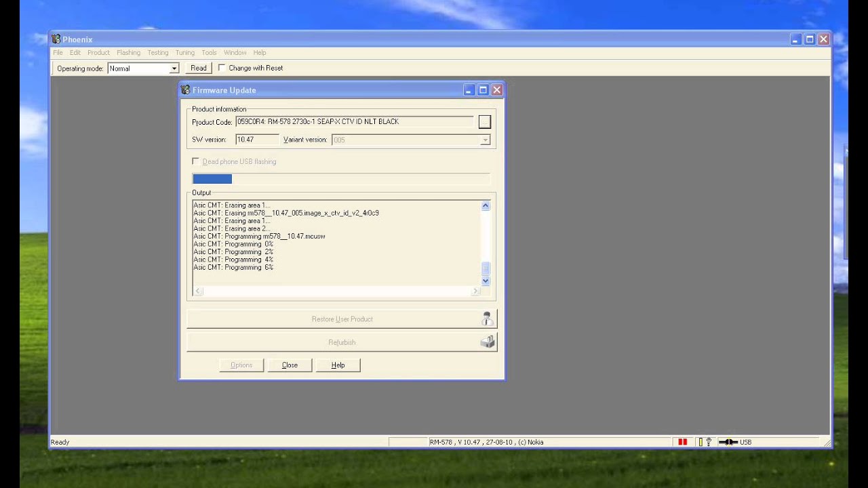Click the 'Programming 4%' output line
868x488 pixels.
(x=233, y=260)
